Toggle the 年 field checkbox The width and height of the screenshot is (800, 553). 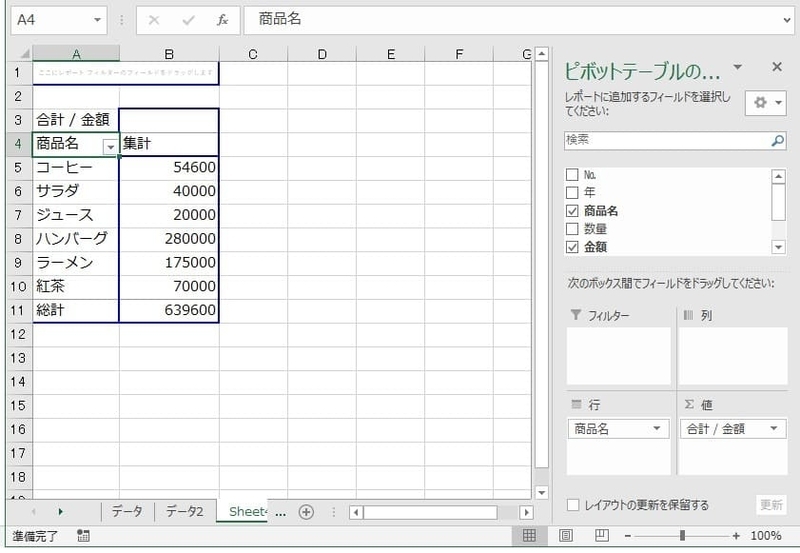click(572, 193)
